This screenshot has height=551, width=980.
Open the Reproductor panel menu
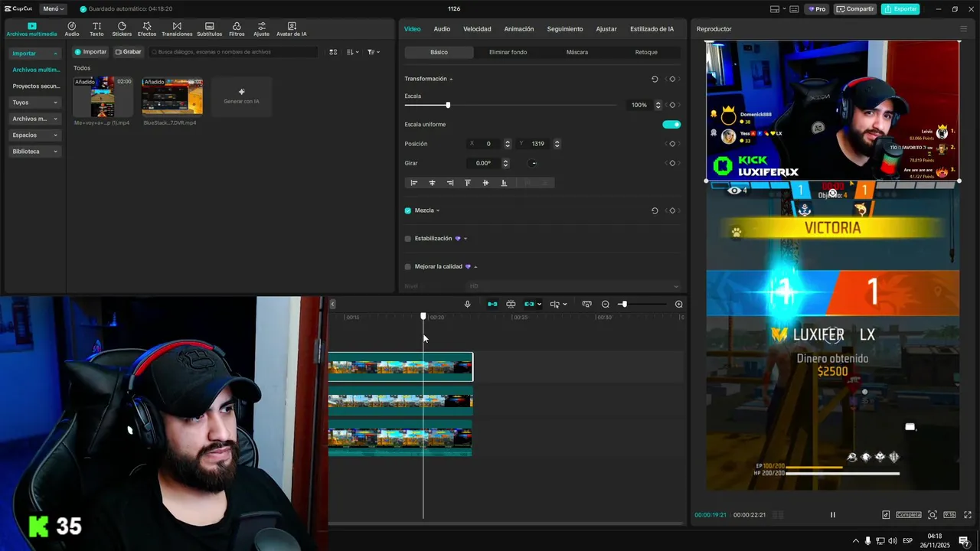point(963,29)
